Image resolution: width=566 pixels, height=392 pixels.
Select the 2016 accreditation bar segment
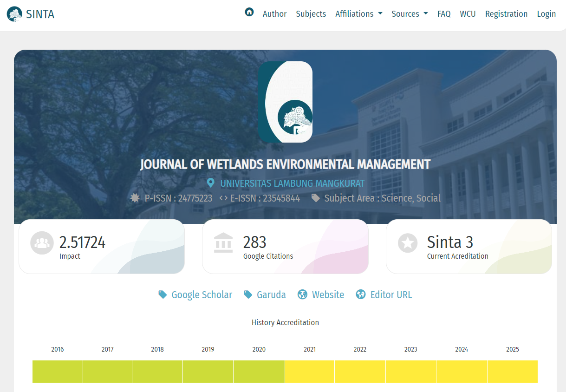58,372
